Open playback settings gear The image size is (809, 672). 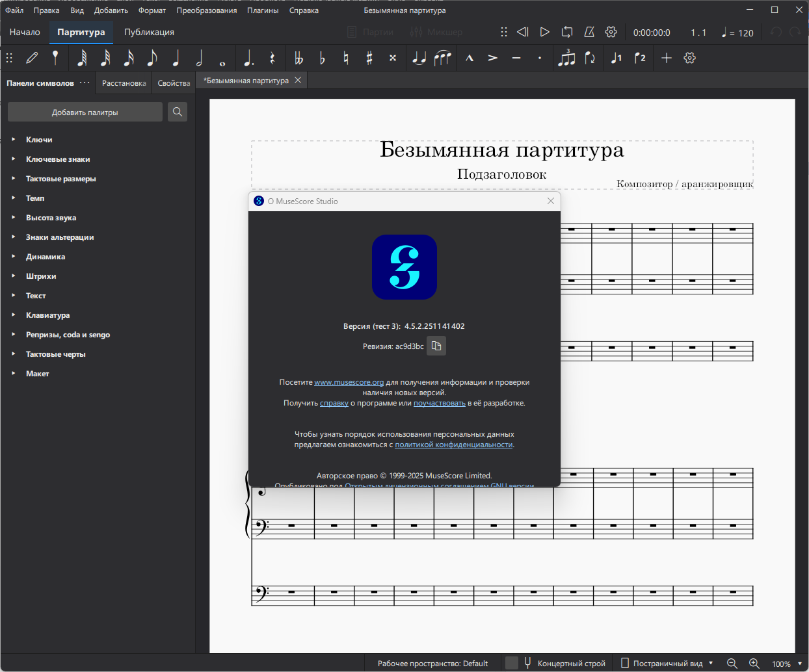click(611, 32)
